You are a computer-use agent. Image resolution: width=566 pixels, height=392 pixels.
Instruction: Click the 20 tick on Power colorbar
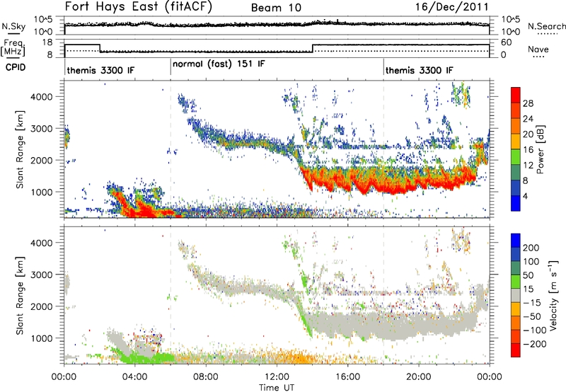(x=528, y=134)
